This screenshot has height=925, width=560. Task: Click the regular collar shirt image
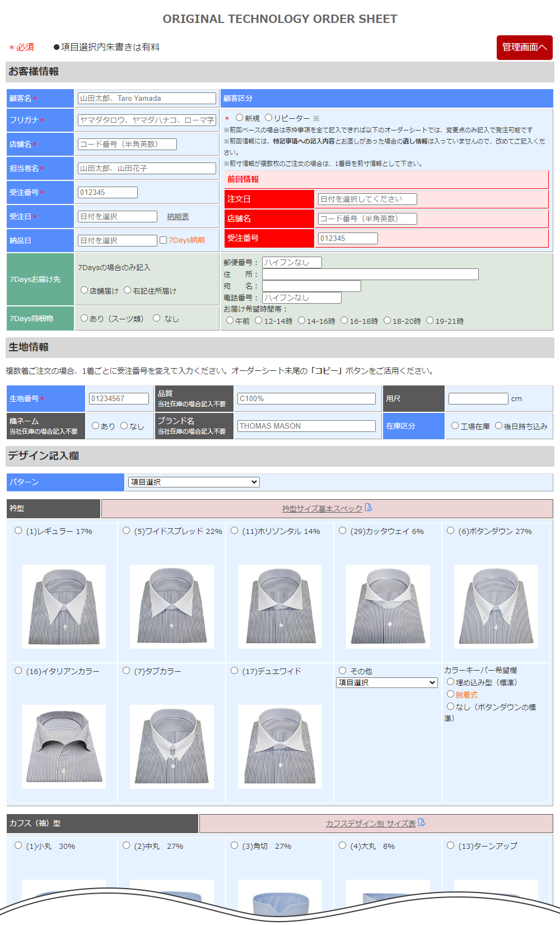pyautogui.click(x=63, y=606)
